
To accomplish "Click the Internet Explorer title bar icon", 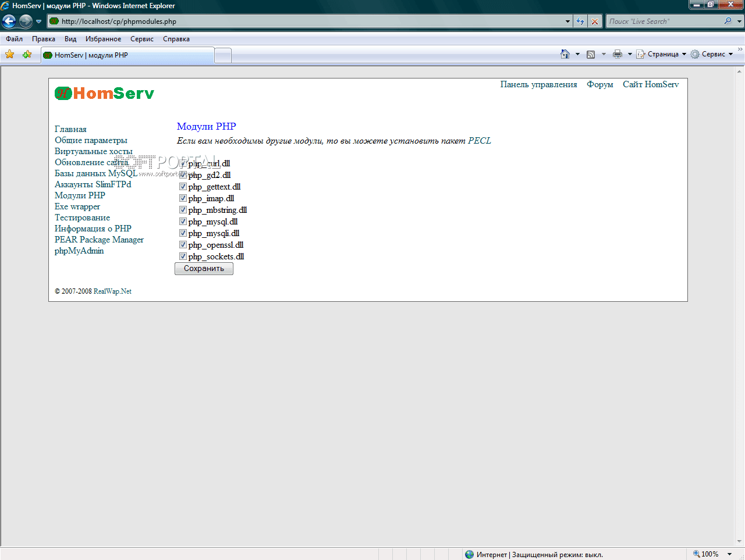I will [5, 6].
